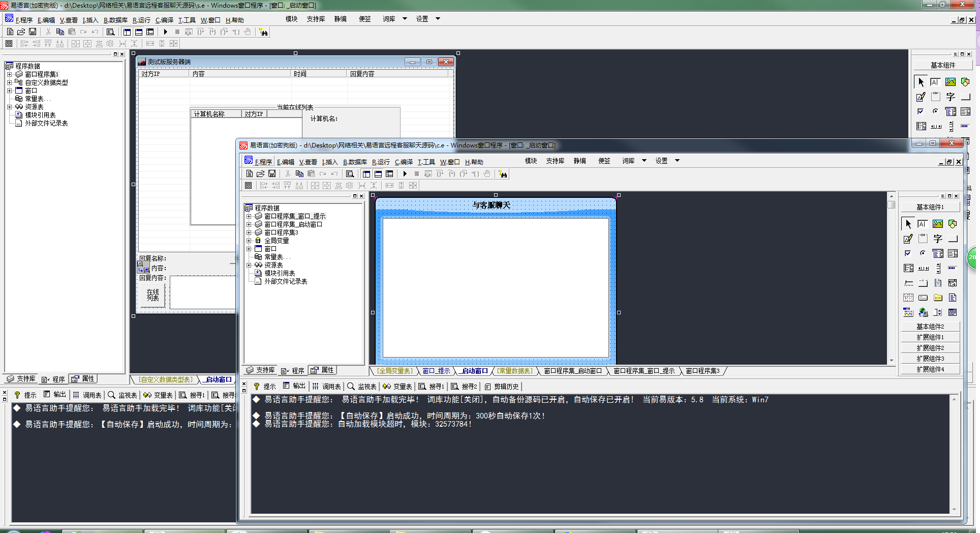
Task: Open T.工具 menu in back s.e window
Action: point(187,20)
